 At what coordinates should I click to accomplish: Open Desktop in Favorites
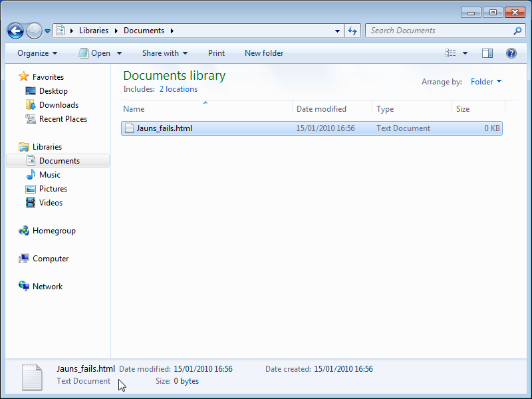point(53,91)
